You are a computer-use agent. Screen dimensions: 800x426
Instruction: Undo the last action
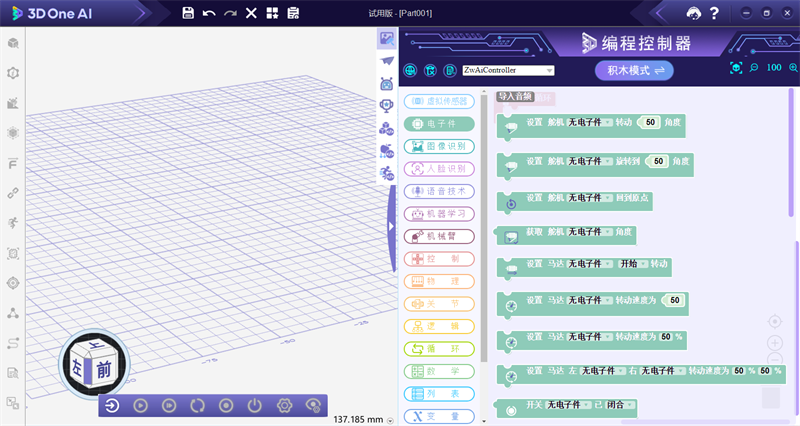coord(209,13)
